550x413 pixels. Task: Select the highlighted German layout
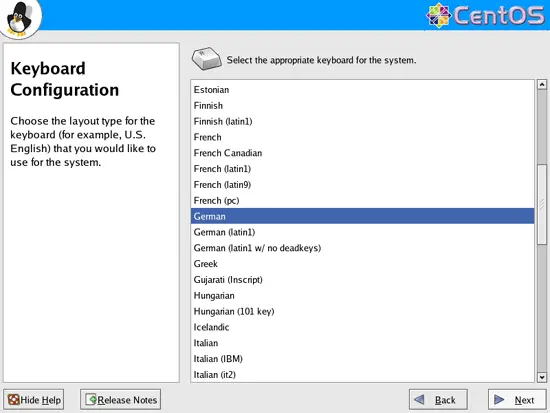click(362, 216)
